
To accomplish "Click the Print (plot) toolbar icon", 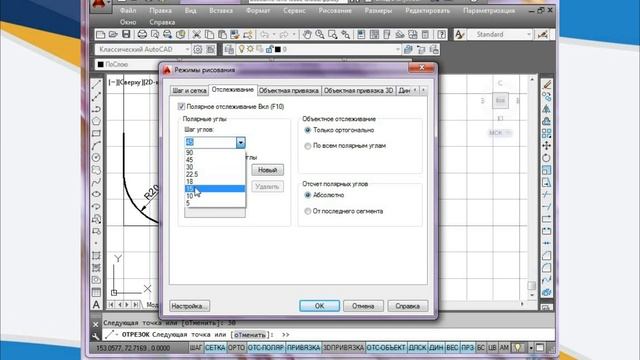I will [x=142, y=35].
